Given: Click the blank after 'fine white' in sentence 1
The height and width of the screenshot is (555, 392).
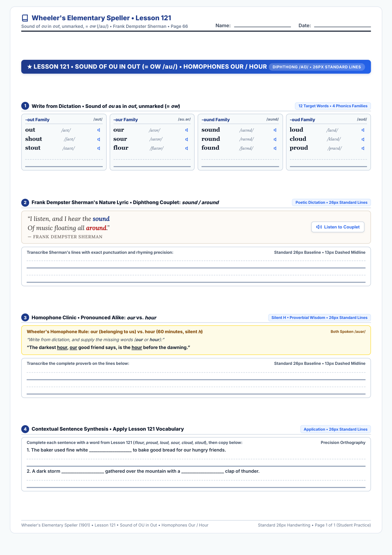Looking at the screenshot, I should (110, 450).
